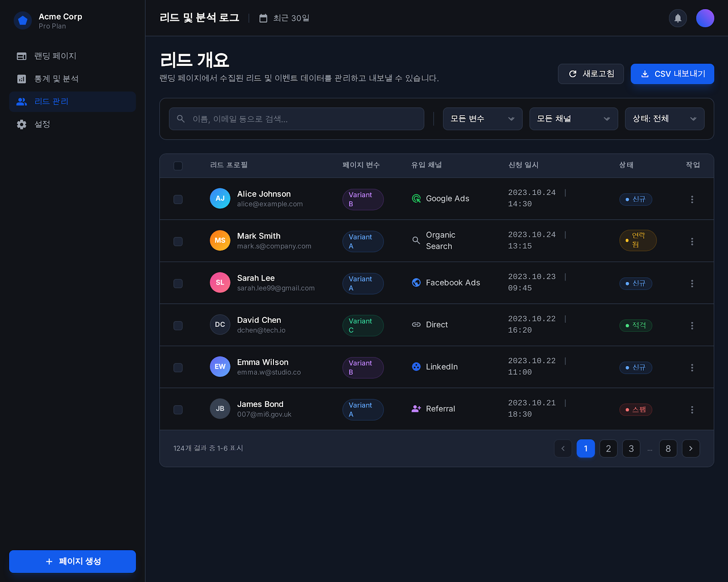
Task: Toggle the select-all checkbox in table header
Action: [x=178, y=166]
